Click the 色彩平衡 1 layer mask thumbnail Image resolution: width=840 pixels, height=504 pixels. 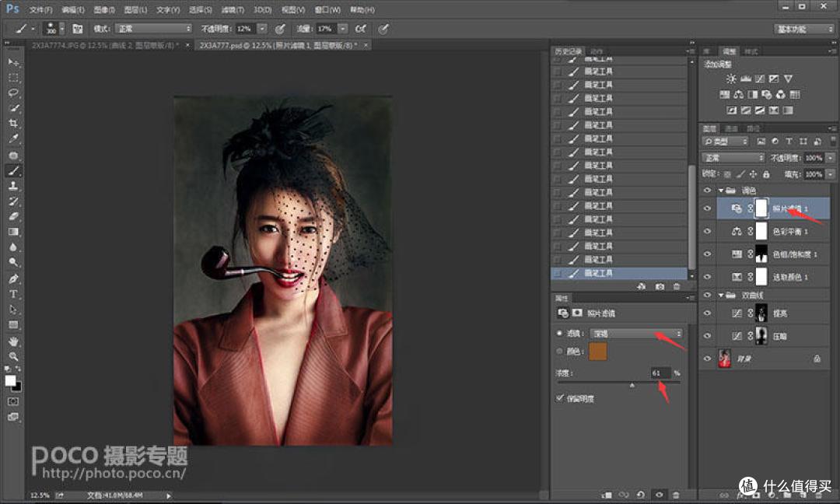[761, 231]
